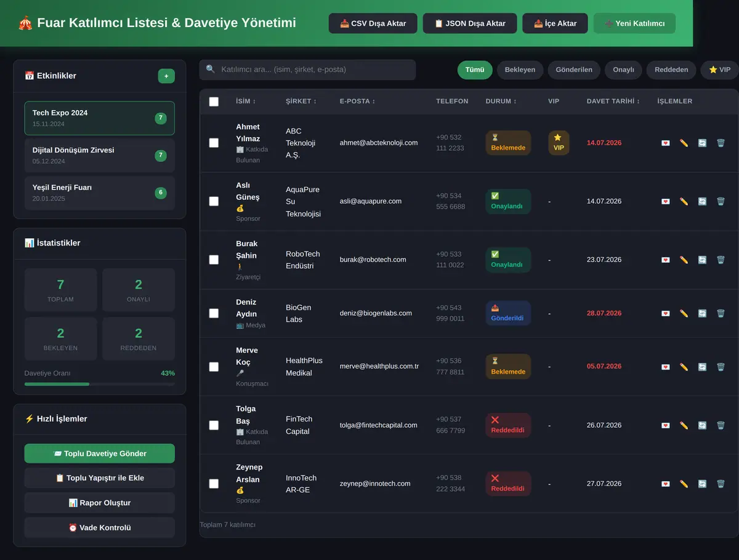Click the cycle-arrows icon in Merve Koç's row
Image resolution: width=739 pixels, height=560 pixels.
click(x=702, y=367)
